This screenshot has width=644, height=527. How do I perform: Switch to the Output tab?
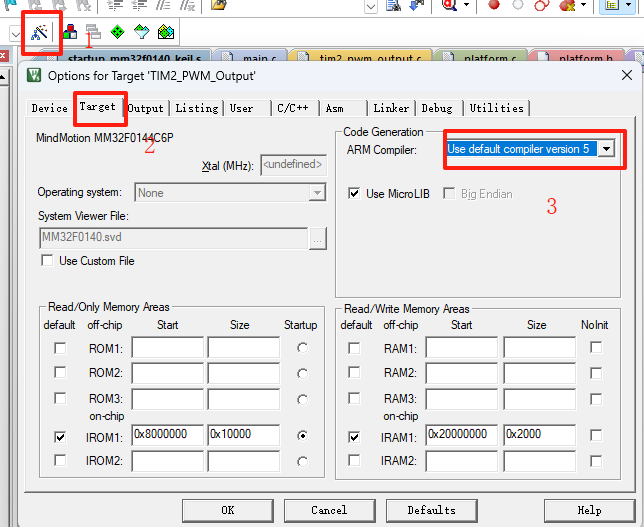(x=146, y=108)
